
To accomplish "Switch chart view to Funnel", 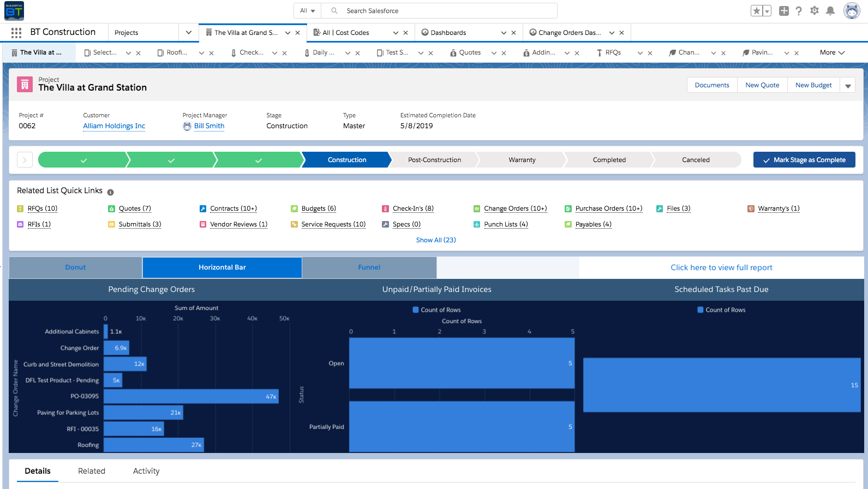I will click(369, 267).
